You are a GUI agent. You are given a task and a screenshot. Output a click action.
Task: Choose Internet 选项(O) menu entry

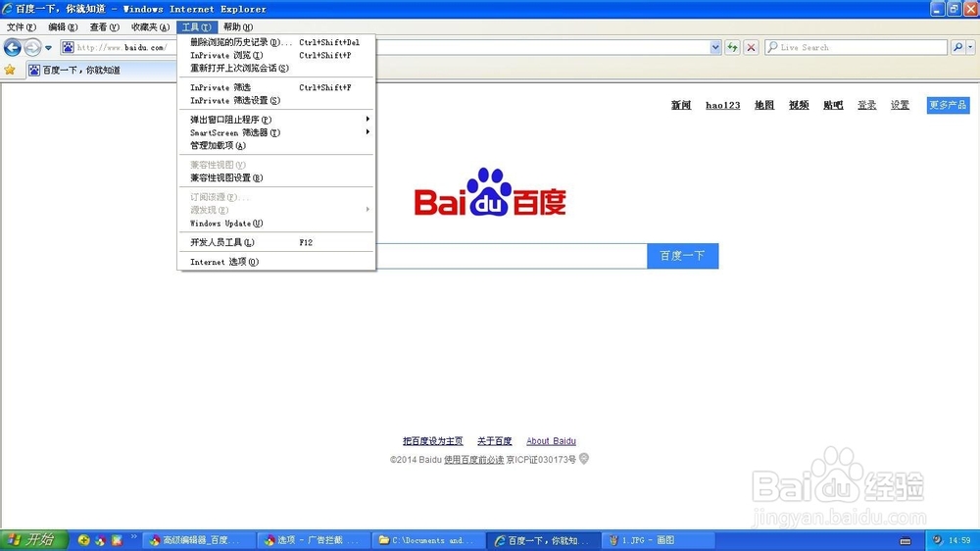(275, 262)
